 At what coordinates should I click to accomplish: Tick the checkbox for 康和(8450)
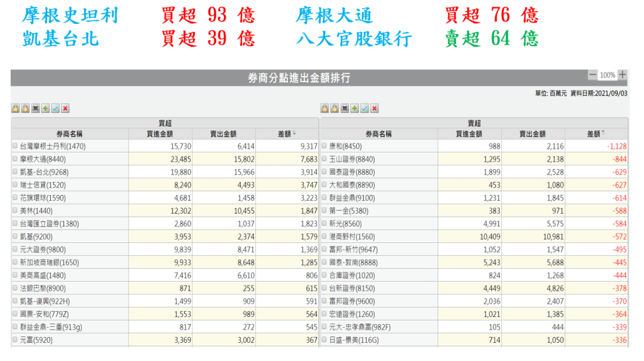tap(324, 146)
